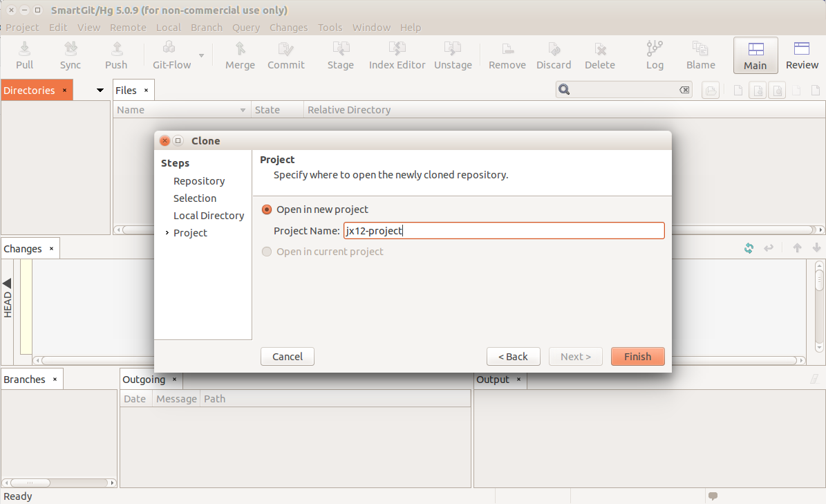Select the Local Directory step
The image size is (826, 504).
click(x=209, y=216)
